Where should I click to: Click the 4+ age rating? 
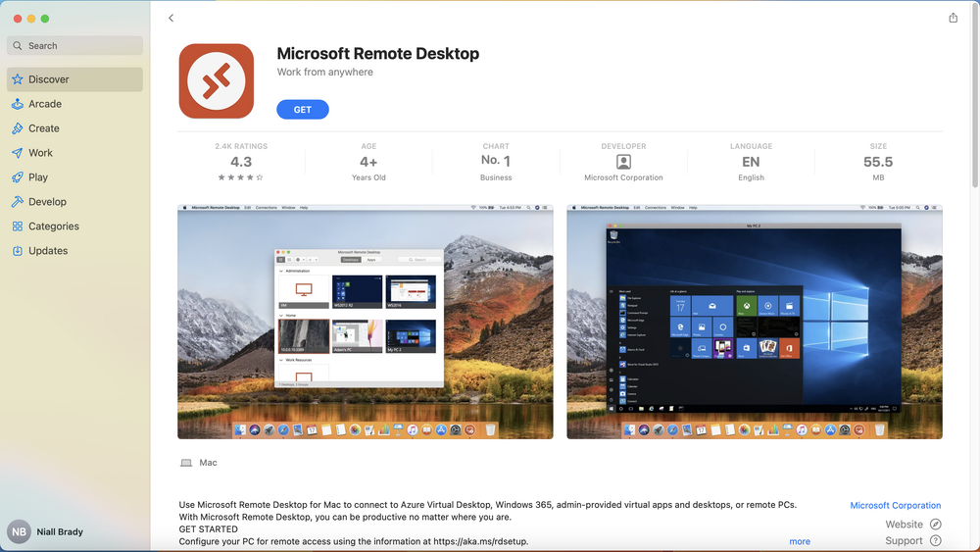(368, 162)
